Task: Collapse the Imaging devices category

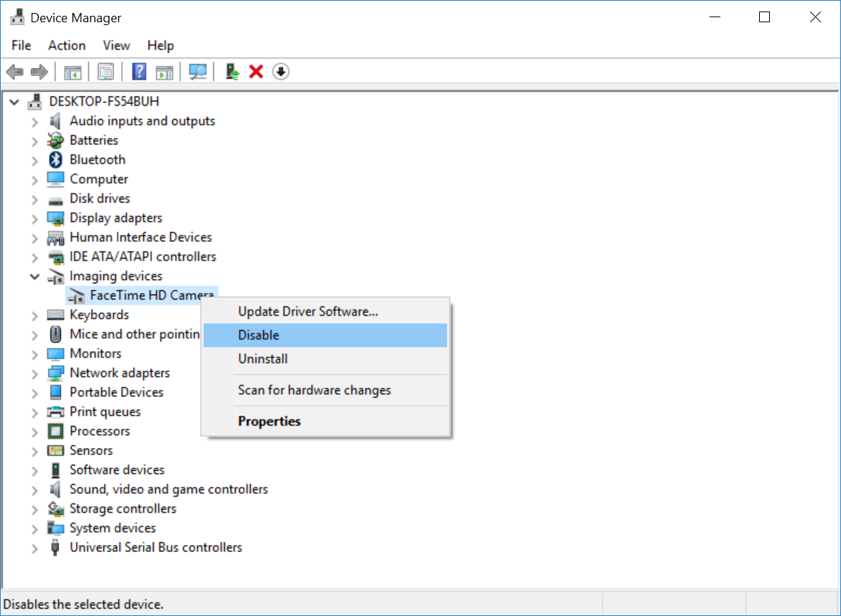Action: pos(34,276)
